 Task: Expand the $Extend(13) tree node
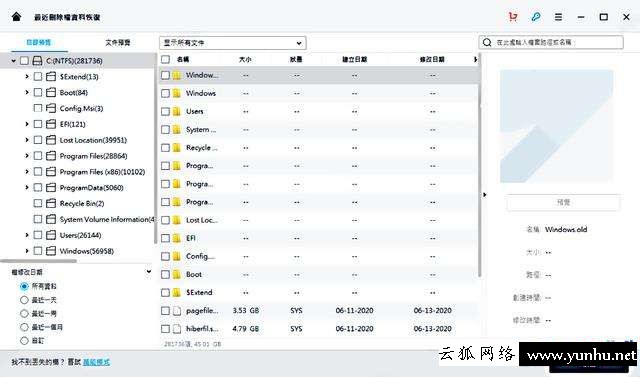27,76
